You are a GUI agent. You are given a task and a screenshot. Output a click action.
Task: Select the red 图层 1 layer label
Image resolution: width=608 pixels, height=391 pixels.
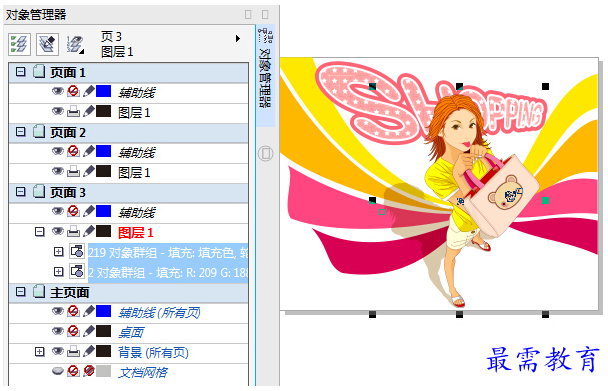click(136, 233)
